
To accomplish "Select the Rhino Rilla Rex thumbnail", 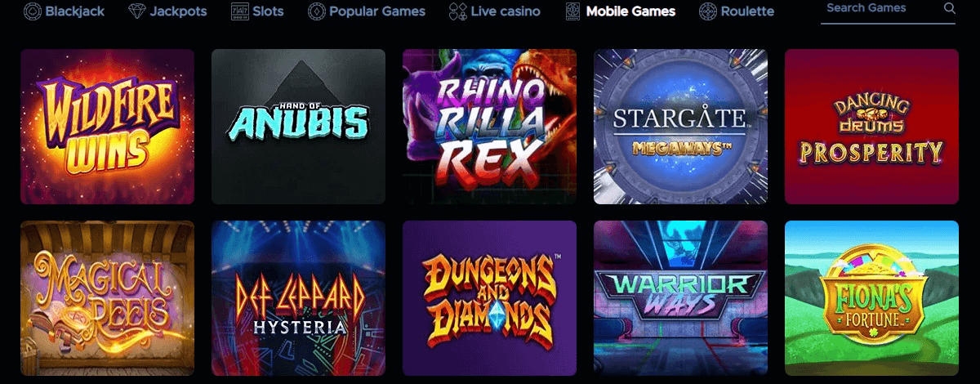I will (x=489, y=127).
